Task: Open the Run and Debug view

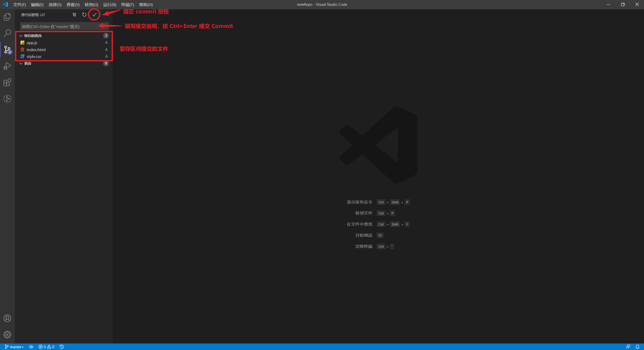Action: tap(7, 66)
